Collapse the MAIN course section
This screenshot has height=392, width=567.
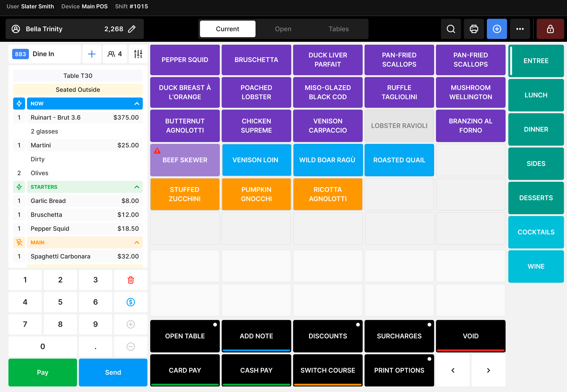click(137, 242)
